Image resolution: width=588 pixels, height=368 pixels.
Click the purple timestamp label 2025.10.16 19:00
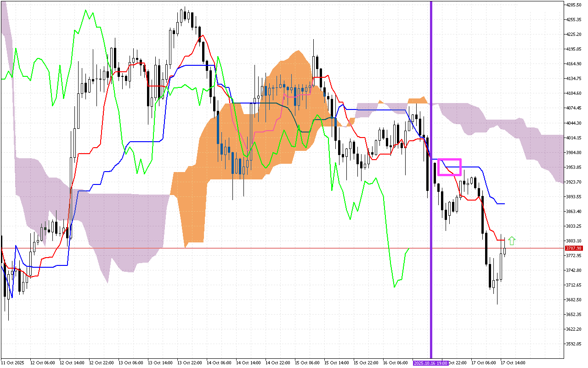(430, 362)
